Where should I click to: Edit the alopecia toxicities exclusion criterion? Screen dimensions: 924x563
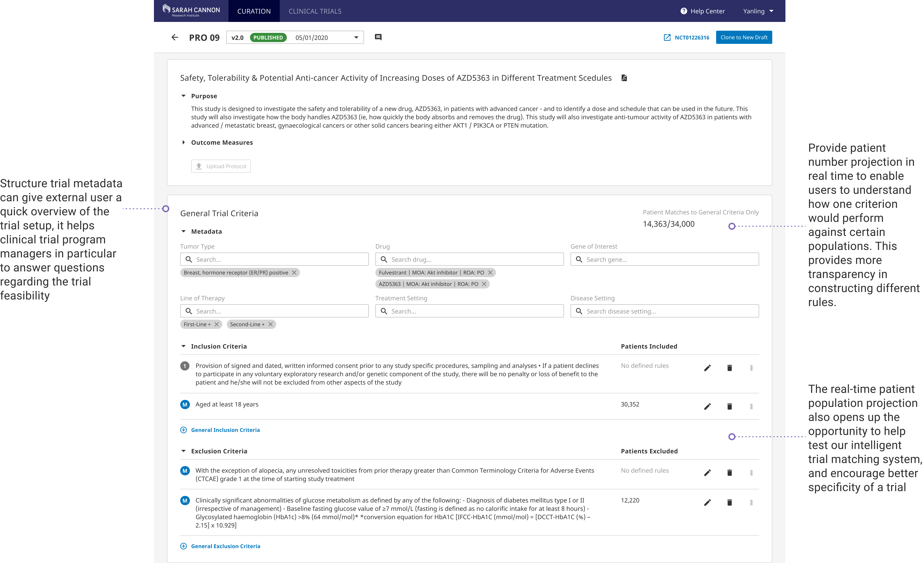707,473
